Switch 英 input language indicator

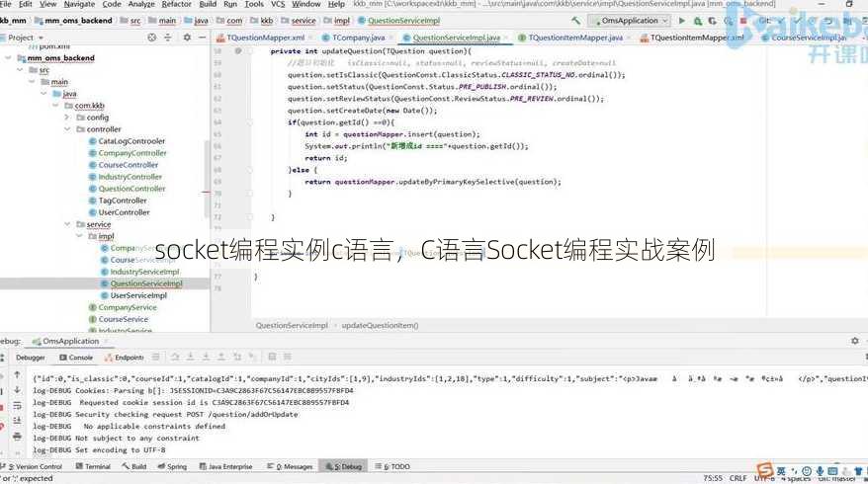(x=781, y=471)
